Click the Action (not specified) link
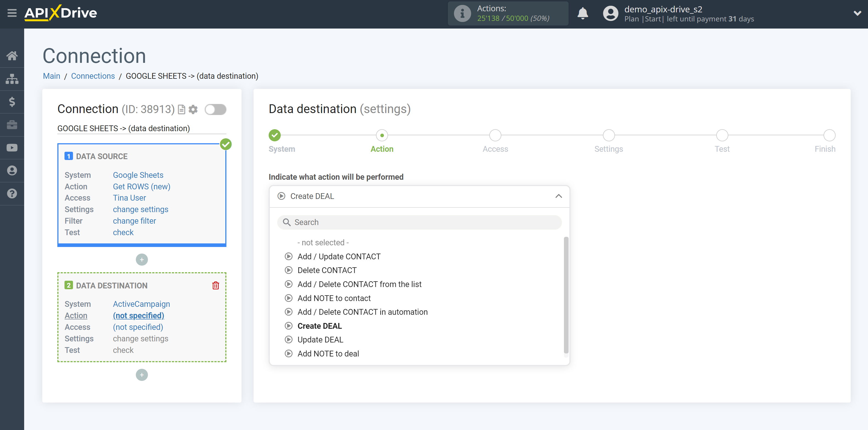The image size is (868, 430). point(139,315)
